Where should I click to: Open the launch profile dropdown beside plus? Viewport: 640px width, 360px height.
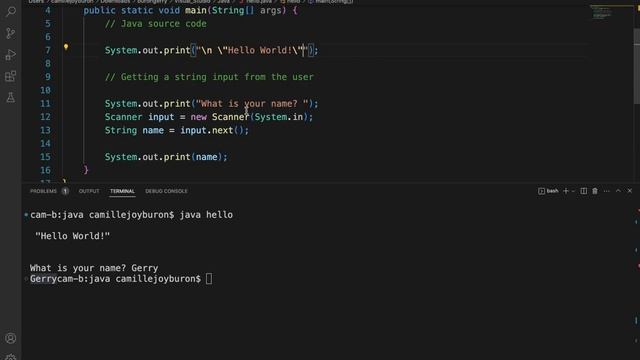coord(573,191)
